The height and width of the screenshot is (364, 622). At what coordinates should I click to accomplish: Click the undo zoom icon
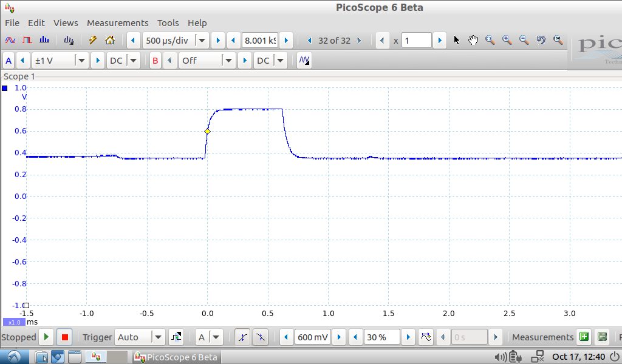coord(541,41)
